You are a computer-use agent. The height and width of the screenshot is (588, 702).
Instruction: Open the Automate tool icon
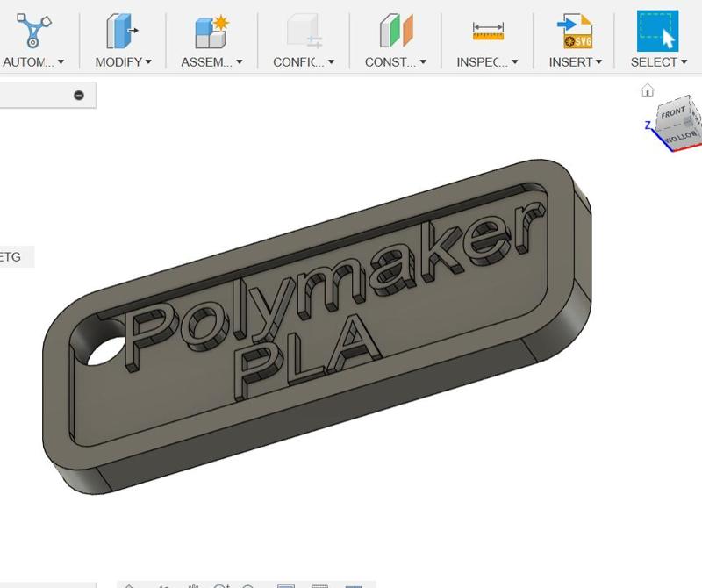[33, 31]
